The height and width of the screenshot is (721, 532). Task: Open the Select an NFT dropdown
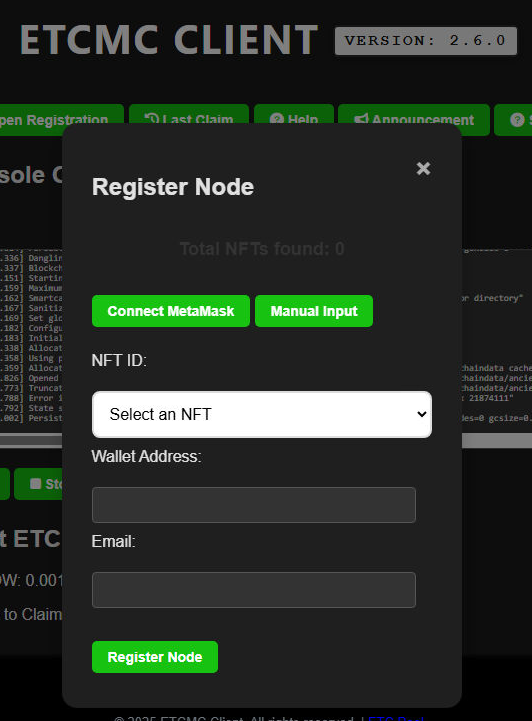262,414
